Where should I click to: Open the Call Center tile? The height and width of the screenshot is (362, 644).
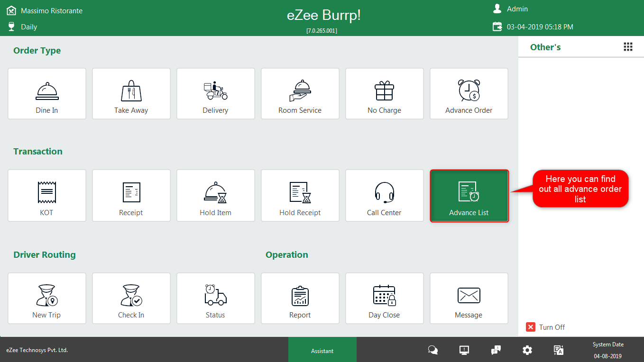point(385,196)
